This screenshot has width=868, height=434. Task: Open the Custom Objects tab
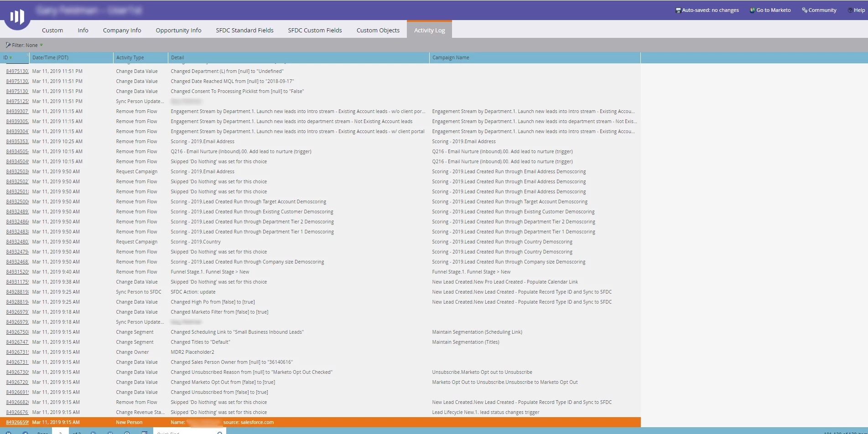click(x=378, y=30)
